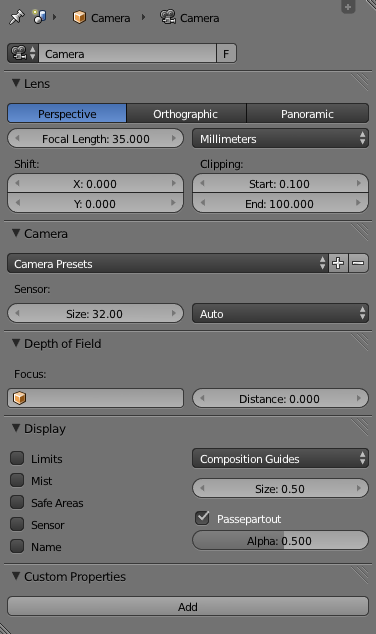Screen dimensions: 376x634
Task: Add a camera preset with the plus icon
Action: pos(338,263)
